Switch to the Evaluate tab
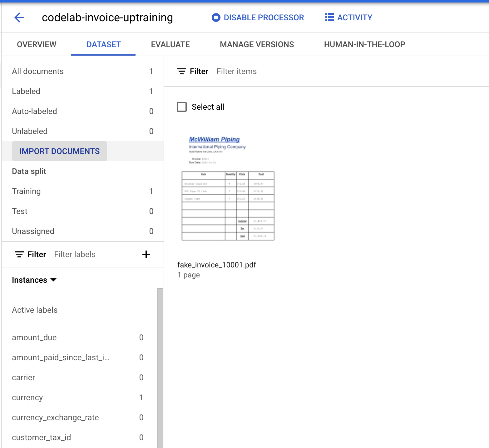489x448 pixels. tap(170, 44)
